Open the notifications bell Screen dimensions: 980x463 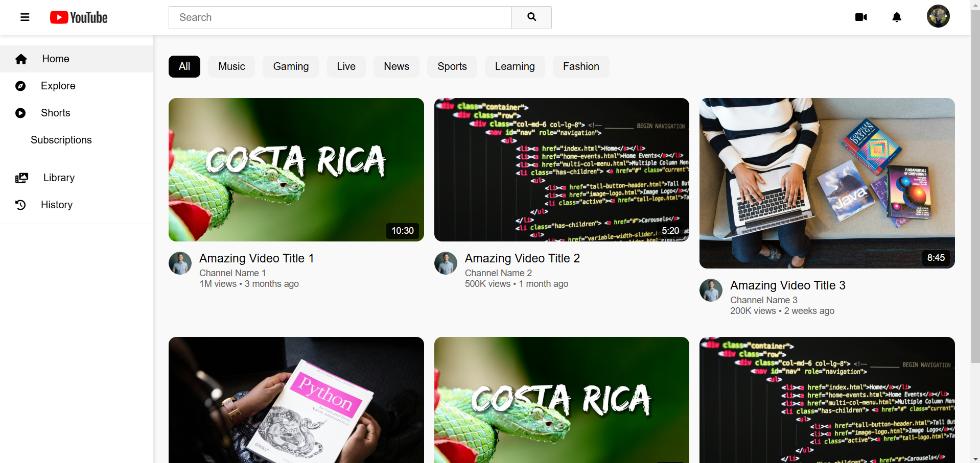(897, 17)
